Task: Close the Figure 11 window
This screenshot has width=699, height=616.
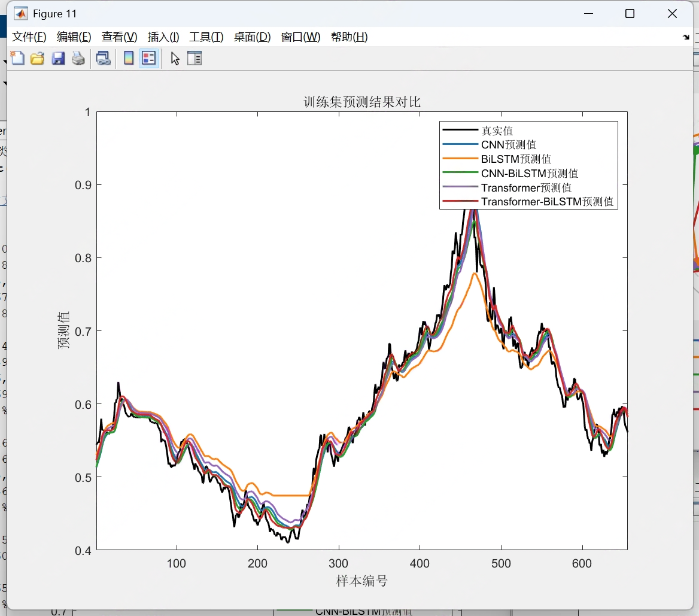Action: pos(672,14)
